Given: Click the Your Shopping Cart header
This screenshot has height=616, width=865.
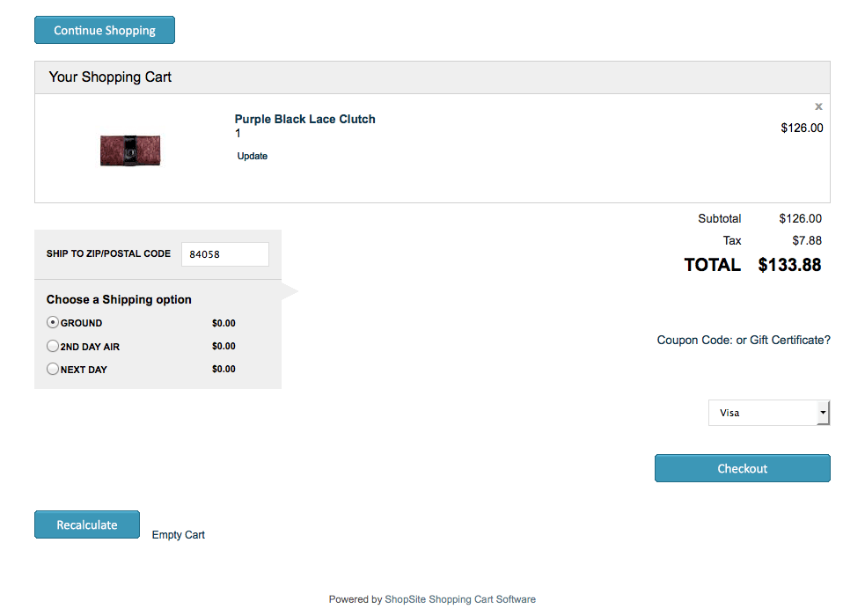Looking at the screenshot, I should point(110,77).
